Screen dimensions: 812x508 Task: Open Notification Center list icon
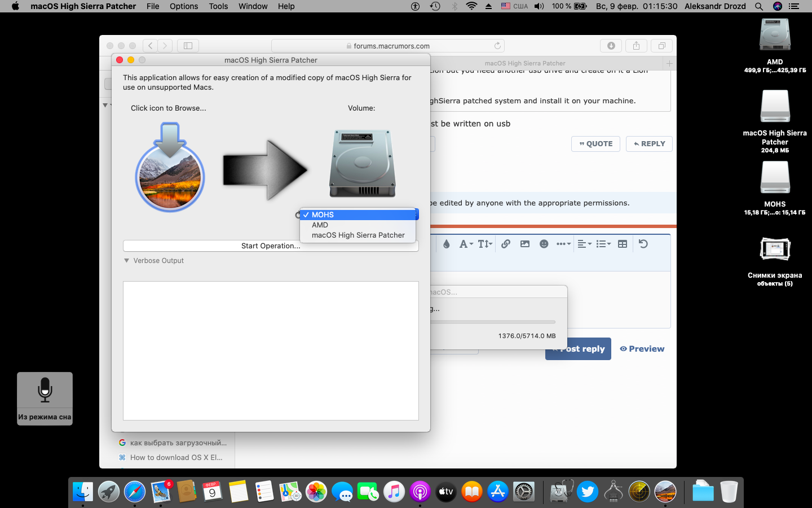pyautogui.click(x=794, y=6)
